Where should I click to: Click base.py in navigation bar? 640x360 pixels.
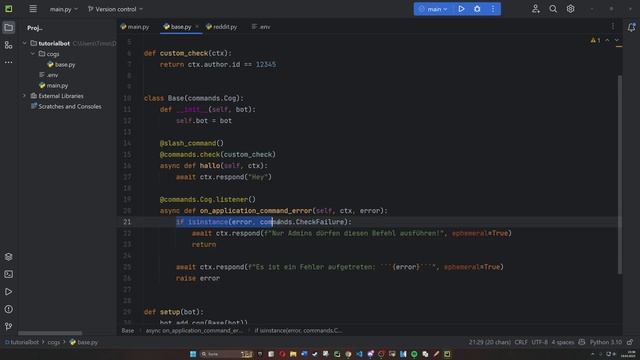coord(84,342)
